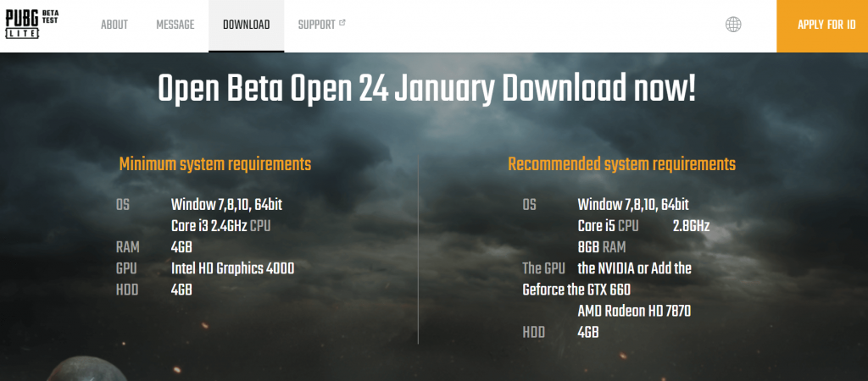Image resolution: width=868 pixels, height=381 pixels.
Task: Click the recommended HDD label
Action: 534,333
